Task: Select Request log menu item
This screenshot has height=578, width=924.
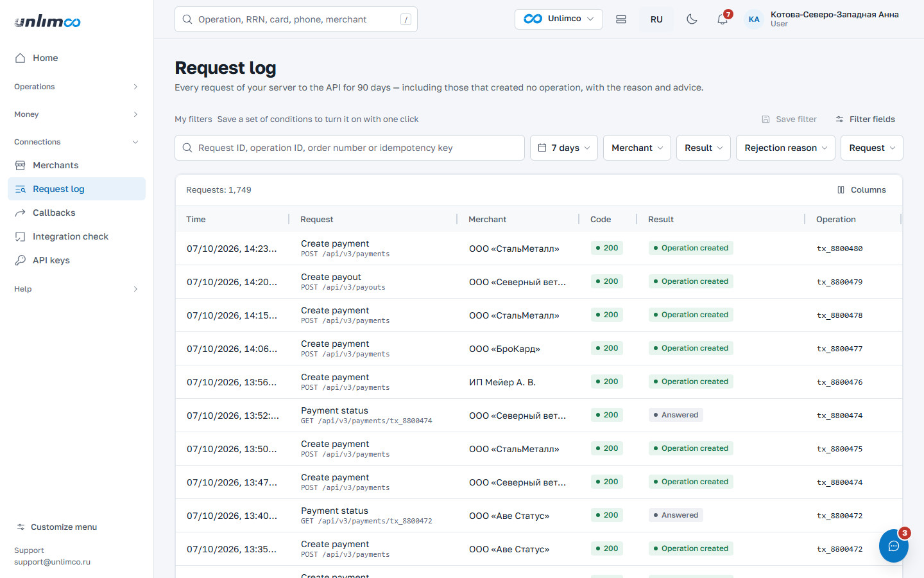Action: pos(76,189)
